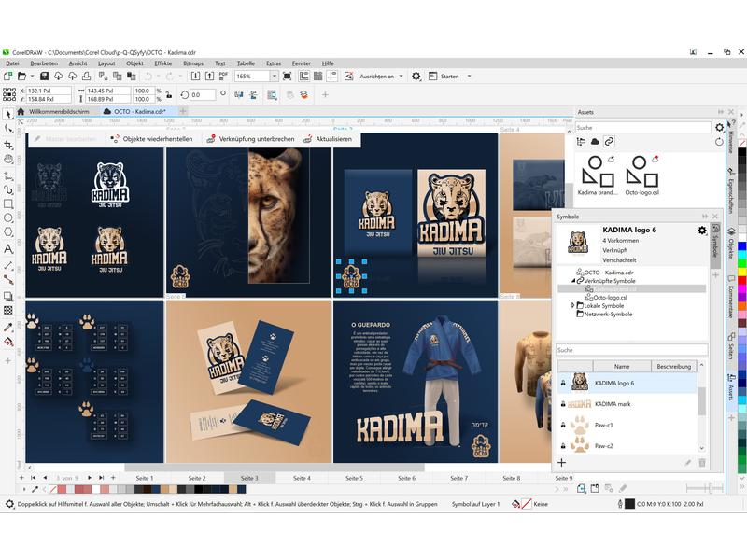Select the Interactive Fill bucket tool
Image resolution: width=747 pixels, height=560 pixels.
[x=8, y=342]
